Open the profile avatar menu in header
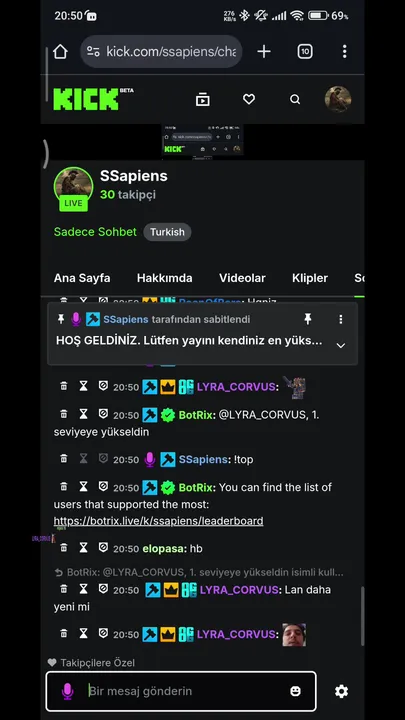This screenshot has height=720, width=405. tap(338, 99)
